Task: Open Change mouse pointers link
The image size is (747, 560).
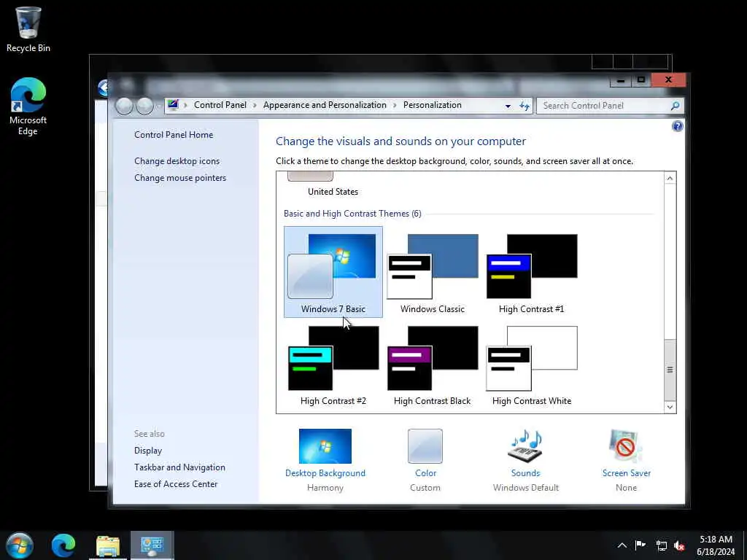Action: click(x=180, y=178)
